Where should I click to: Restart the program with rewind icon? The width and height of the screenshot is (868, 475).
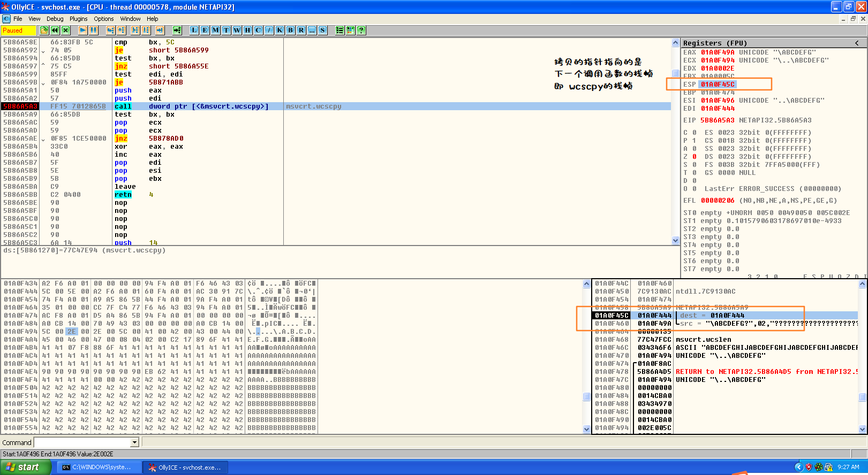click(55, 30)
